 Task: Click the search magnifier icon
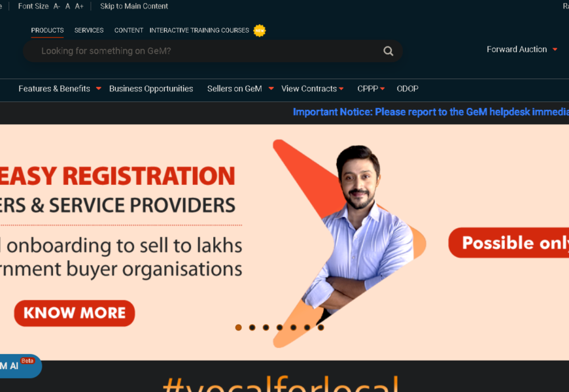click(x=388, y=51)
